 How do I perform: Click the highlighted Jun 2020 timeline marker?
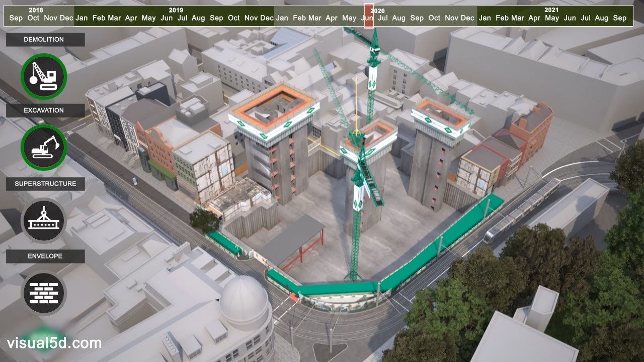point(368,16)
